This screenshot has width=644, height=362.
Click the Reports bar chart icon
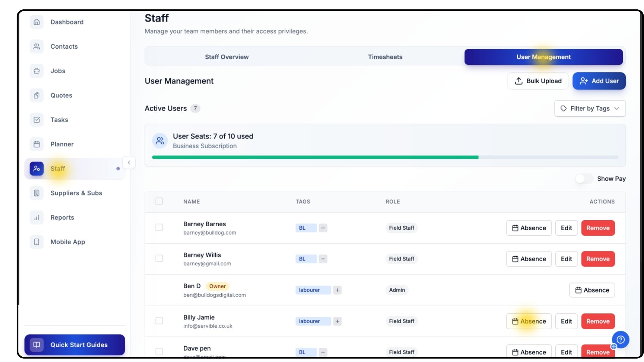click(37, 218)
